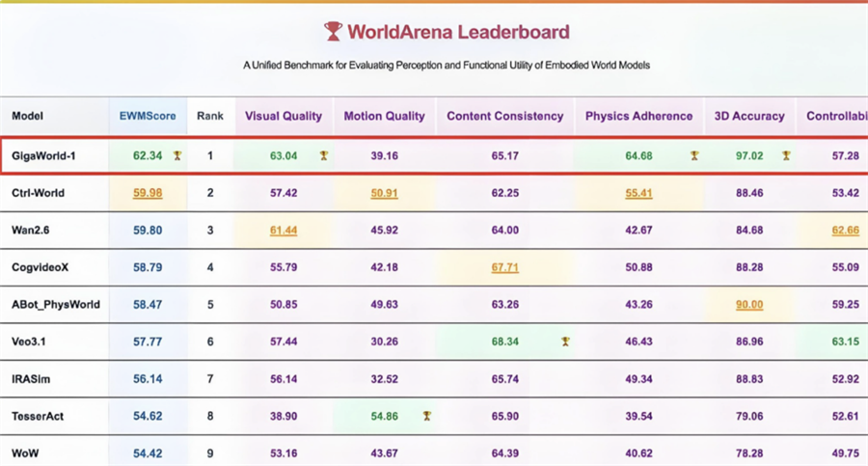The width and height of the screenshot is (868, 466).
Task: Sort by the EWMScore column header
Action: click(x=148, y=116)
